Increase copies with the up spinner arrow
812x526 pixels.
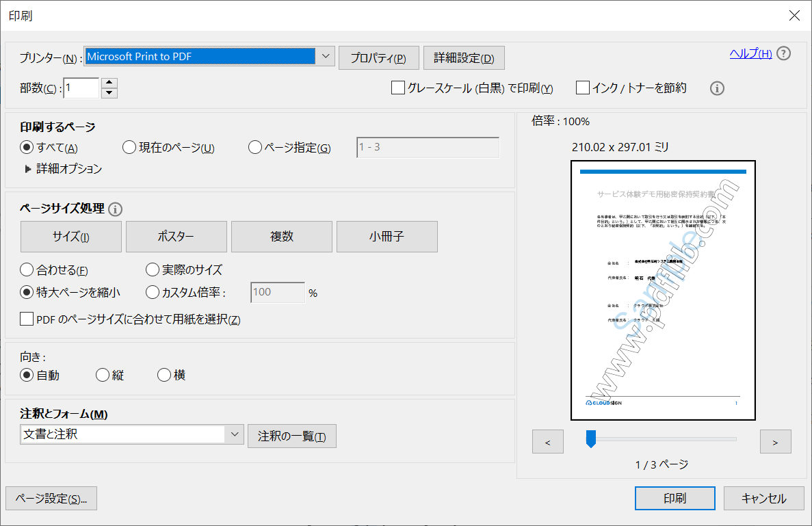109,83
